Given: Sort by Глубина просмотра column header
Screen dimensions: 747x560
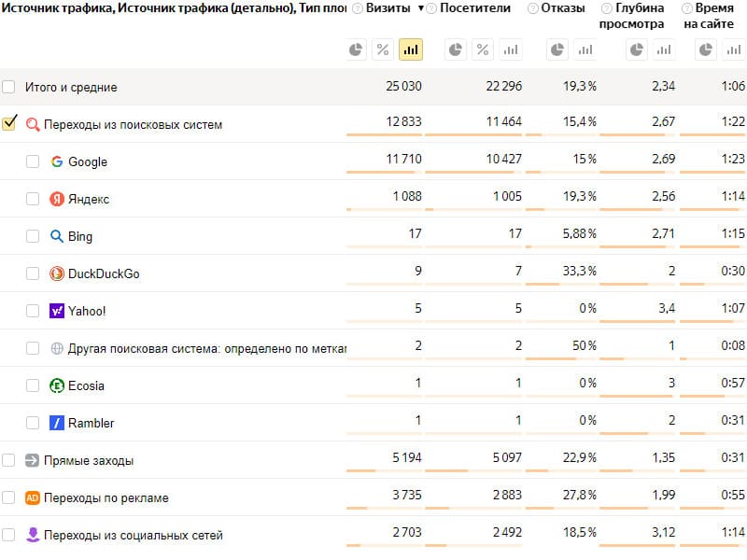Looking at the screenshot, I should point(631,16).
